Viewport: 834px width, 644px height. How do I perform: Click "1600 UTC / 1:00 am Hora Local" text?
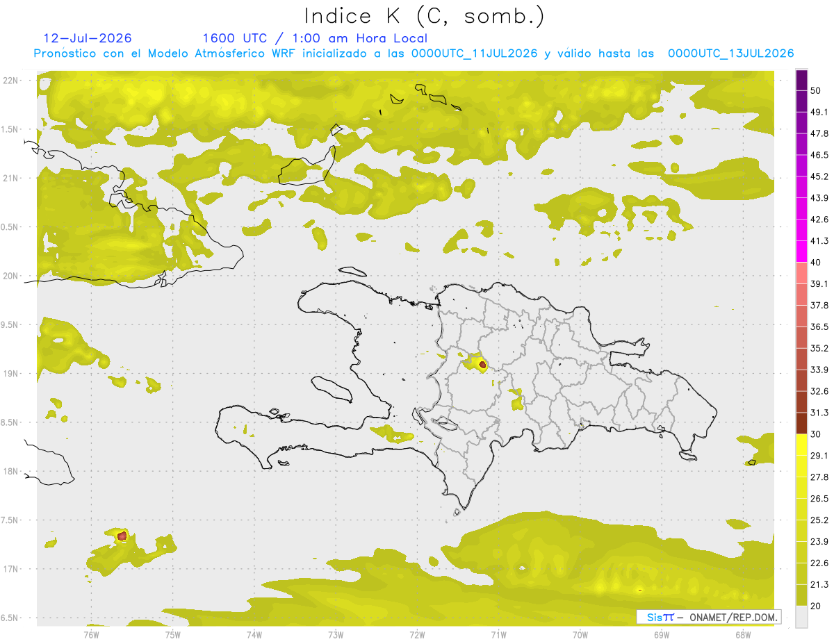click(315, 38)
